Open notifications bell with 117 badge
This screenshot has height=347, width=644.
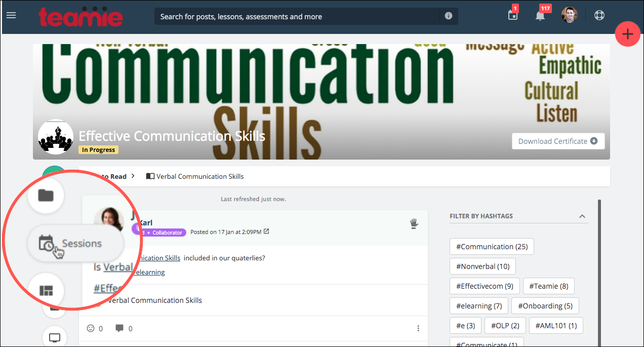tap(540, 15)
